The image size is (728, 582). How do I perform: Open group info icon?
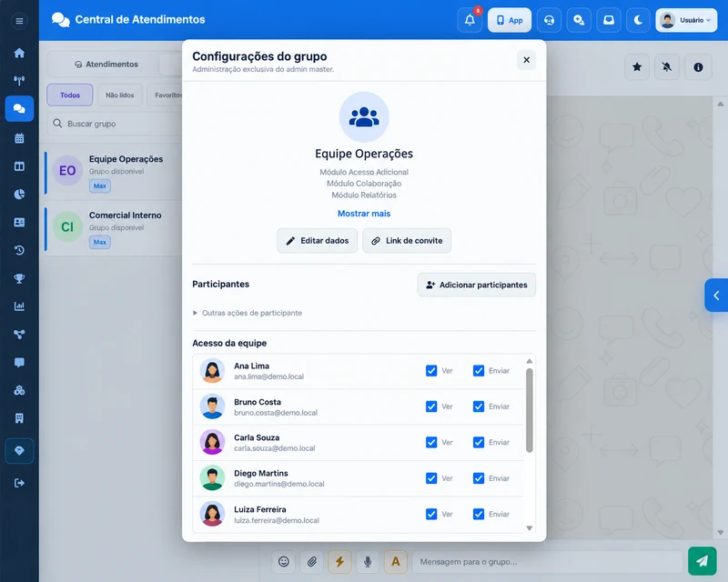(698, 67)
